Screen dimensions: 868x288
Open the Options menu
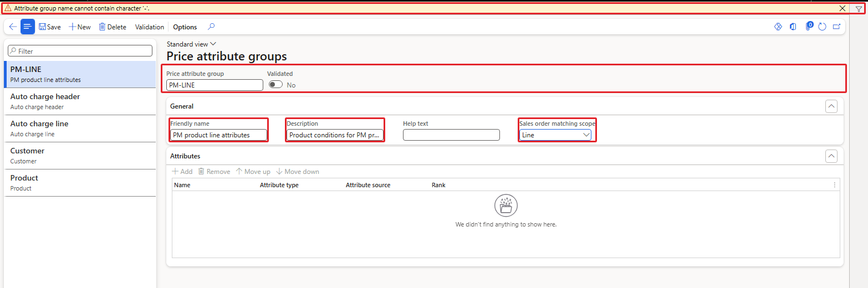185,27
